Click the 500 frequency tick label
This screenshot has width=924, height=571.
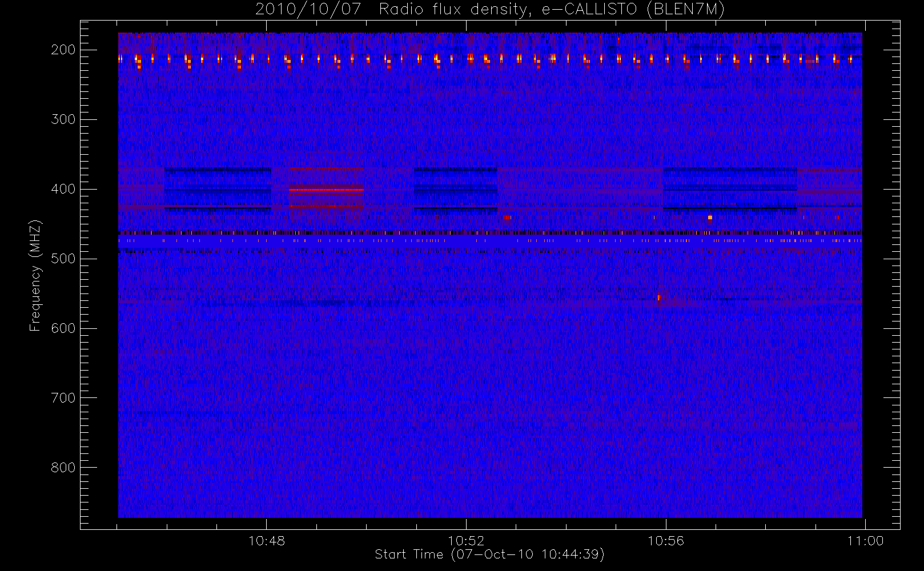pos(63,259)
